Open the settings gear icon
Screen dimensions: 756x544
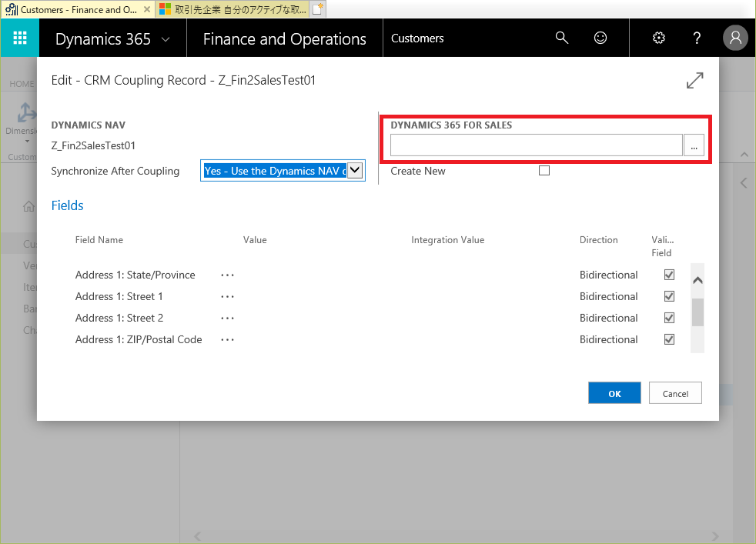point(658,38)
